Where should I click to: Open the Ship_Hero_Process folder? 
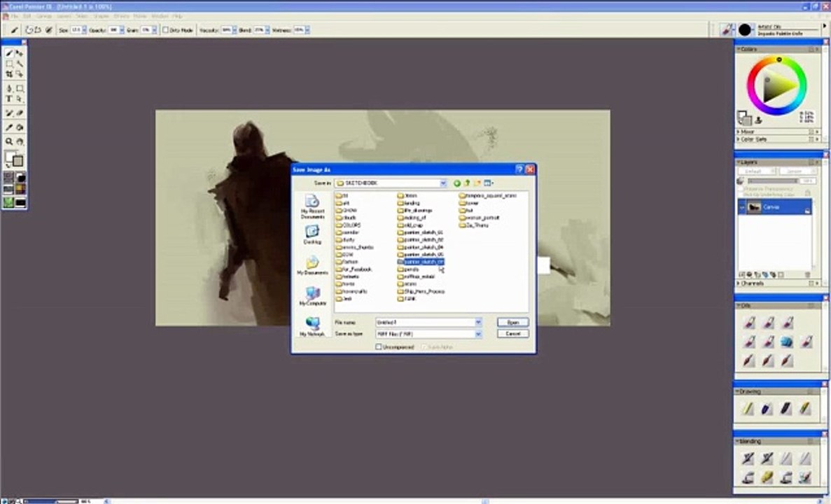[x=421, y=291]
